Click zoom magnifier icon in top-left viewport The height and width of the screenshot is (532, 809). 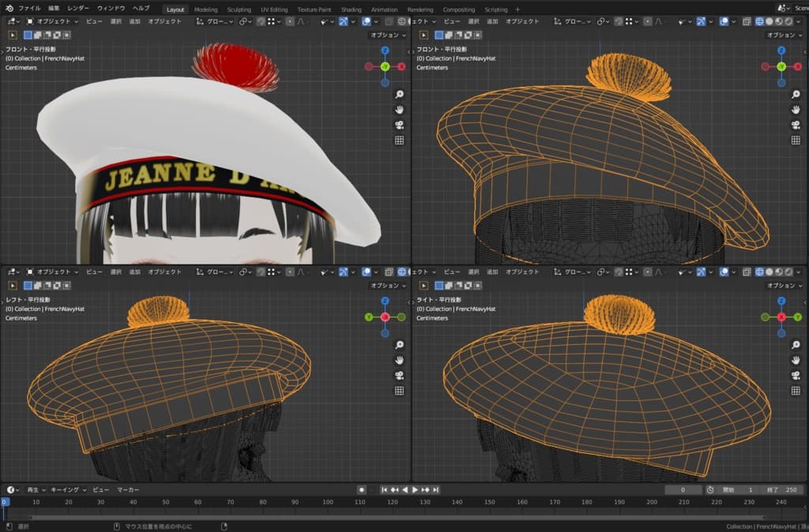click(x=399, y=94)
